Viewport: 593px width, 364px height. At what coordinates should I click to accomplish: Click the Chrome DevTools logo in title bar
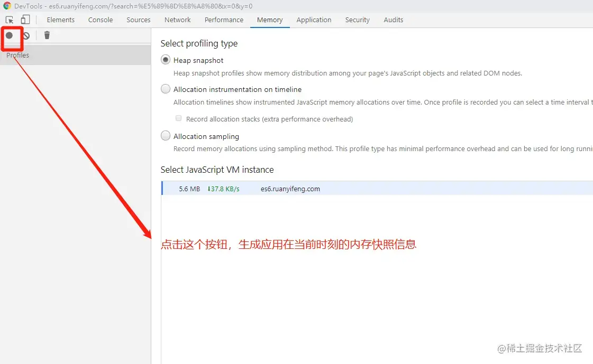coord(7,6)
